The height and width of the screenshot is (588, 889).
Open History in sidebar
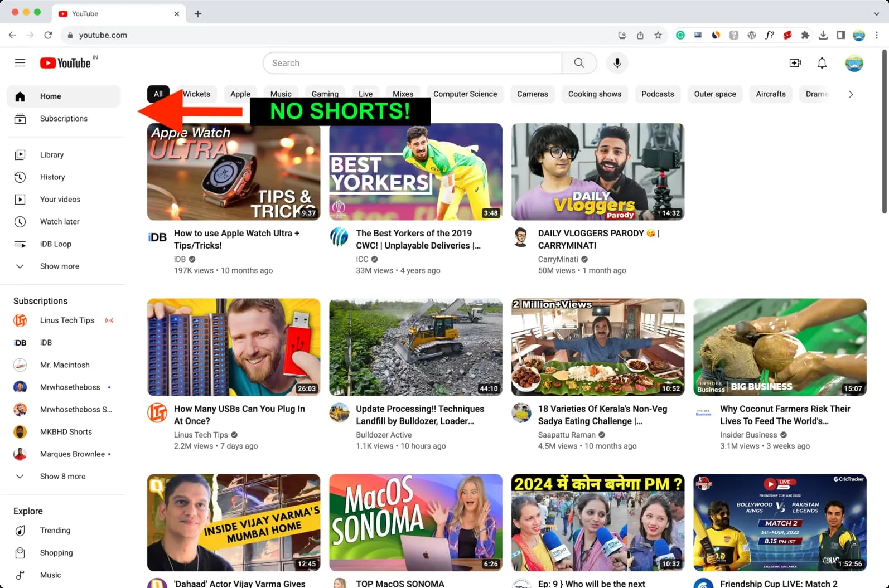point(64,177)
